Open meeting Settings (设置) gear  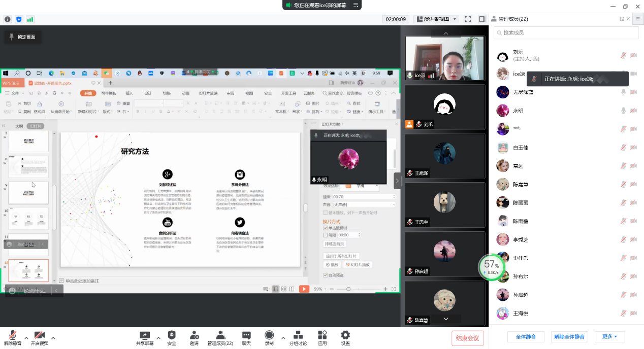pos(345,338)
